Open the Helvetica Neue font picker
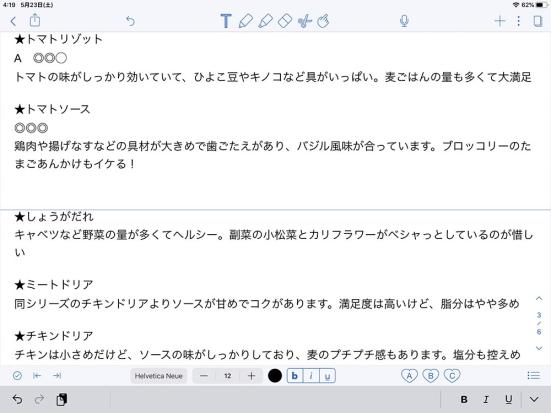 point(158,376)
